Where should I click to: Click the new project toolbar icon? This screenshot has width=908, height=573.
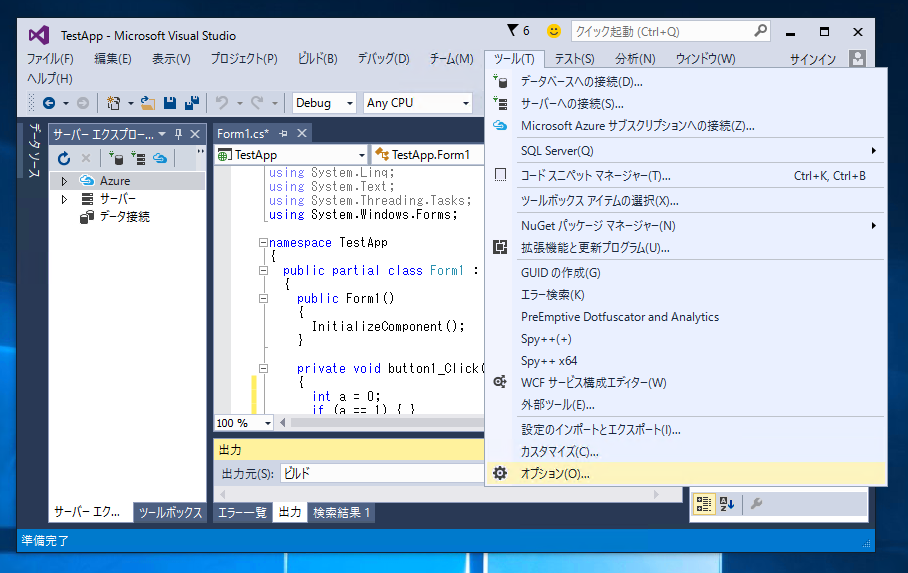pos(114,103)
